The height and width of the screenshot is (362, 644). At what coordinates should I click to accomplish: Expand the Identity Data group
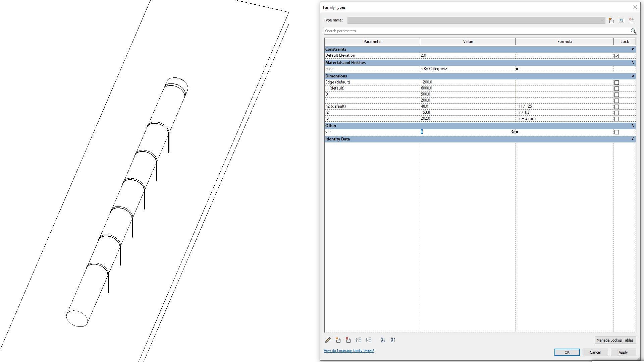(x=633, y=139)
